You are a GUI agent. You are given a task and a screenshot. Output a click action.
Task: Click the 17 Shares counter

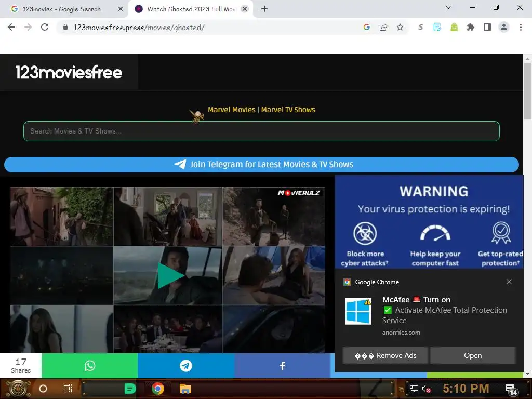21,365
